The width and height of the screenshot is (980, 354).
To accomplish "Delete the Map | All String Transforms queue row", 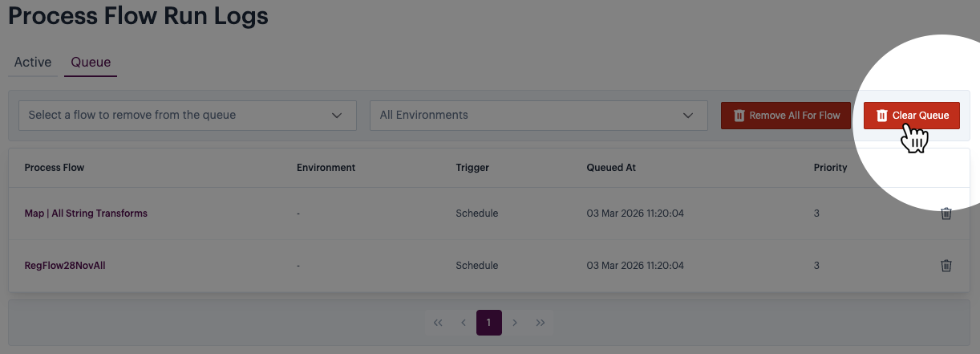I will [x=946, y=214].
